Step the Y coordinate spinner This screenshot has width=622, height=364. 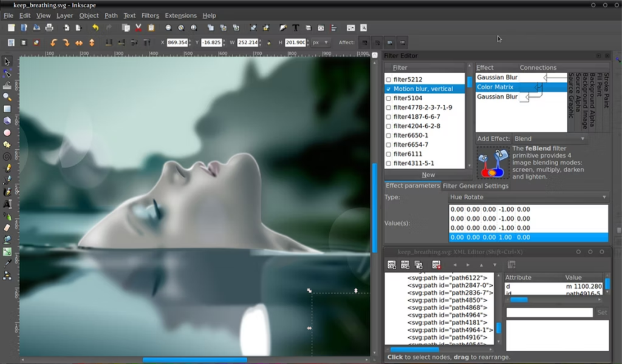[x=224, y=42]
